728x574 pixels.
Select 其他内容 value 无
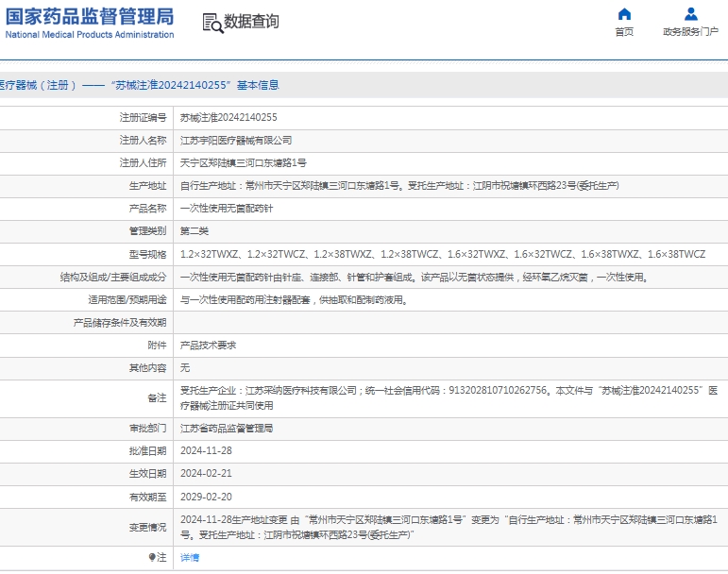click(x=185, y=368)
